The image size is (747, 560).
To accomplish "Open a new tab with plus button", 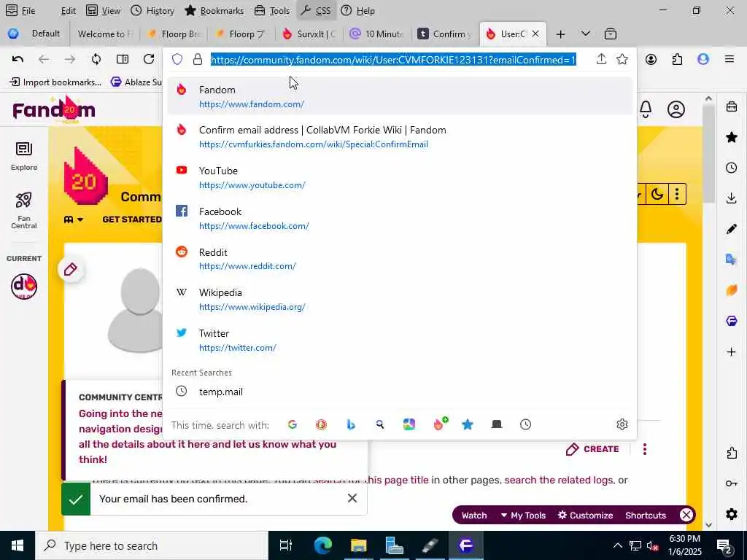I will pyautogui.click(x=561, y=34).
